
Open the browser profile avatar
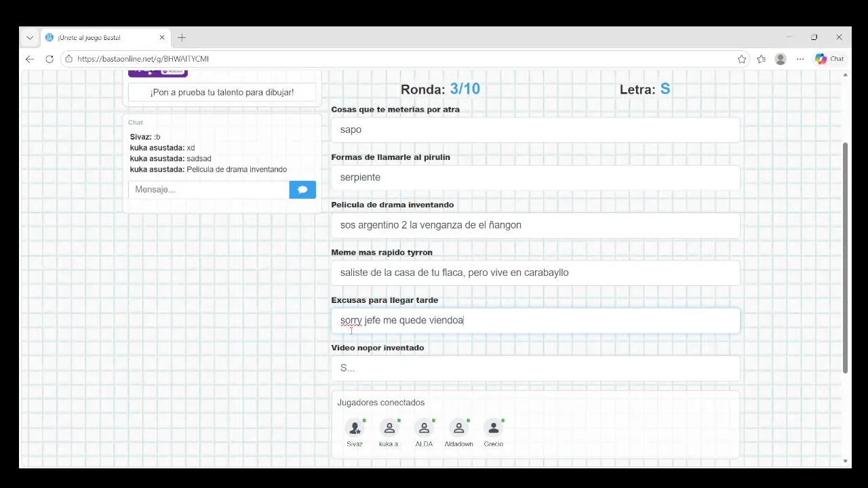781,59
